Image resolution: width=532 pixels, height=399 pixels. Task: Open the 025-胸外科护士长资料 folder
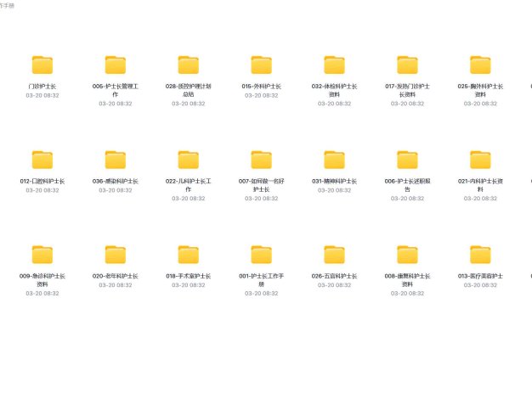481,65
